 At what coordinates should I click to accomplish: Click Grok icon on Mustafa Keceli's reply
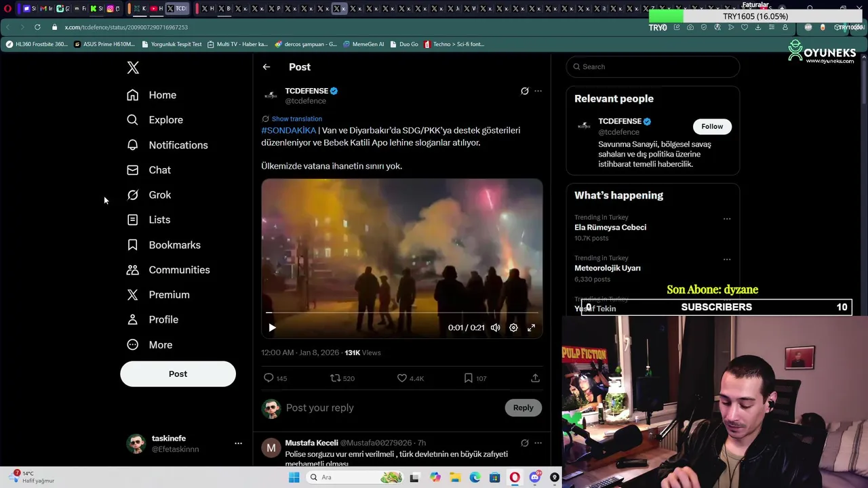(x=524, y=443)
